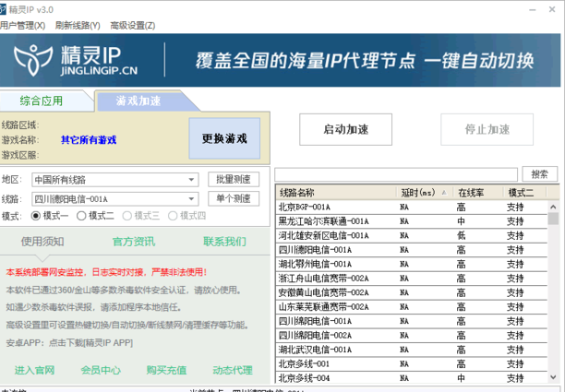Click the 低 online rate of 河北雄安新区电信-001A
The image size is (565, 392).
461,236
